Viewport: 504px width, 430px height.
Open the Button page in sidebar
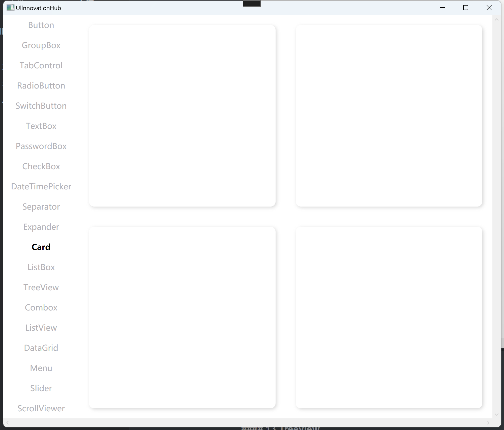coord(41,25)
